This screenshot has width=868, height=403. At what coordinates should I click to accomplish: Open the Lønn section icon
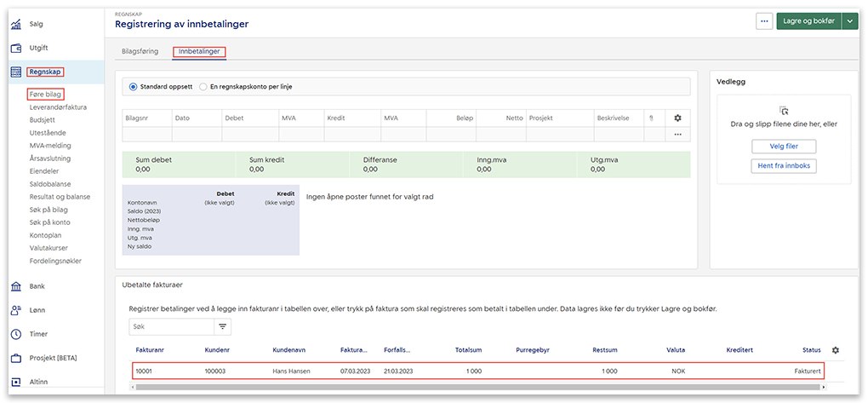pyautogui.click(x=16, y=310)
